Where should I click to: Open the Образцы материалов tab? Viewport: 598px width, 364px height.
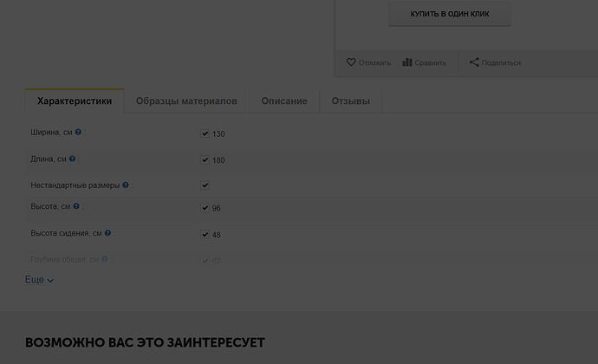tap(186, 101)
